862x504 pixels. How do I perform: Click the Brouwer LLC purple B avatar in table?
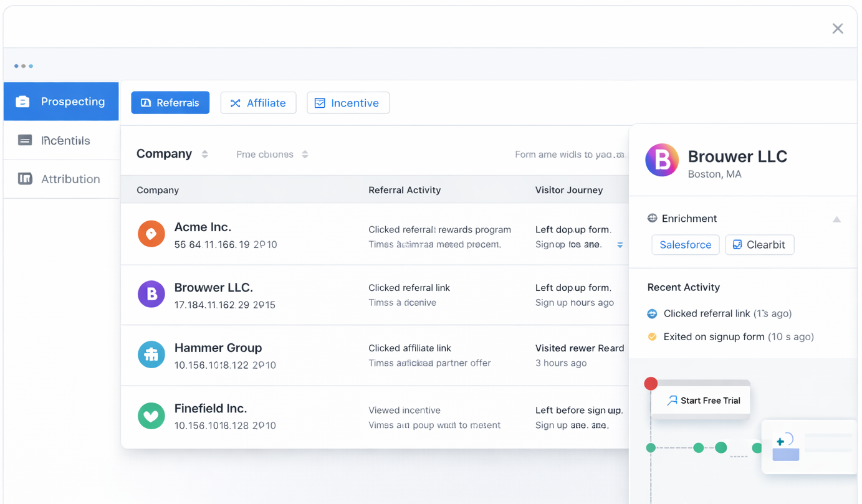[x=151, y=294]
